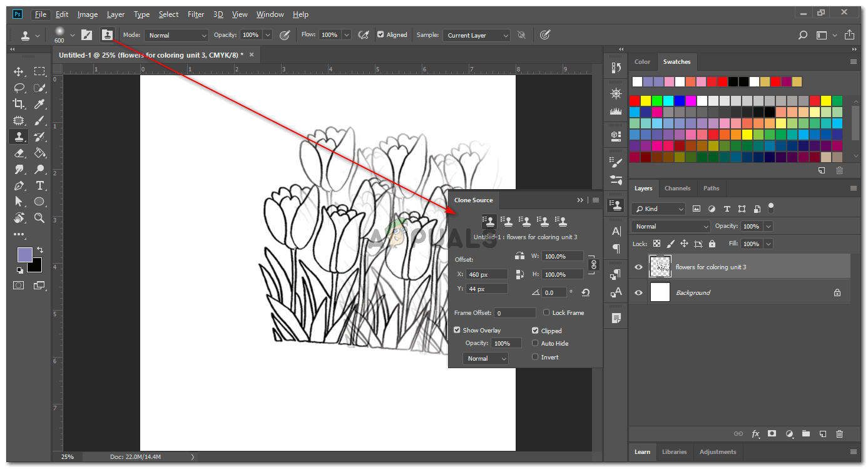Select the Pen tool

[19, 185]
